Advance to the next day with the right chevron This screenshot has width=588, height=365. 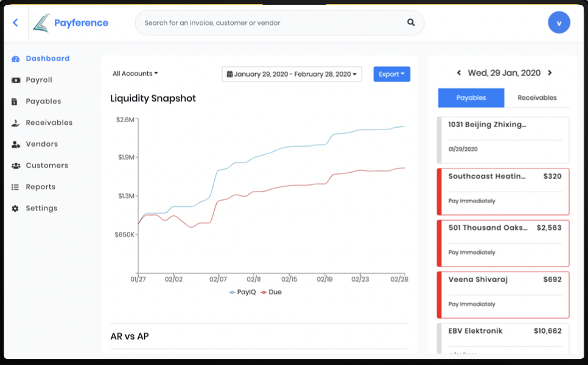tap(550, 72)
